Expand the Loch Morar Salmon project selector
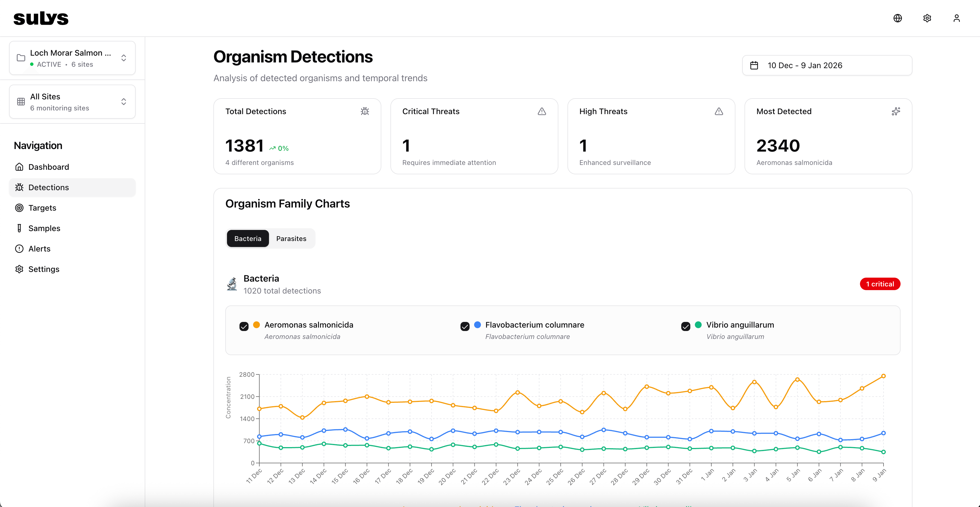This screenshot has width=980, height=507. pyautogui.click(x=72, y=58)
